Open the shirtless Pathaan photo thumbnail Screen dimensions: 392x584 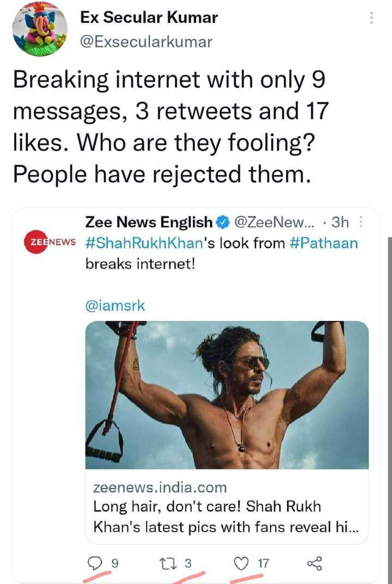pyautogui.click(x=227, y=395)
